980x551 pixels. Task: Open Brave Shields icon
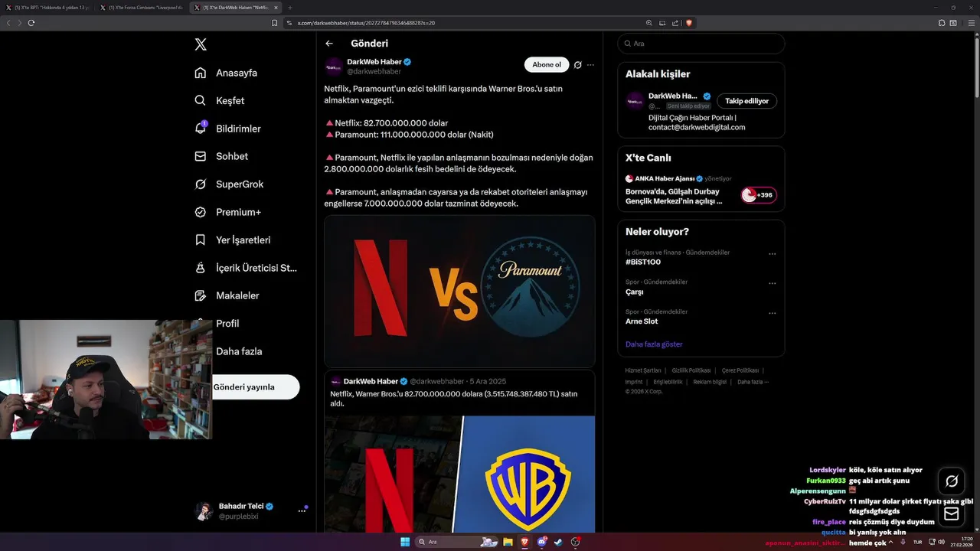tap(689, 23)
